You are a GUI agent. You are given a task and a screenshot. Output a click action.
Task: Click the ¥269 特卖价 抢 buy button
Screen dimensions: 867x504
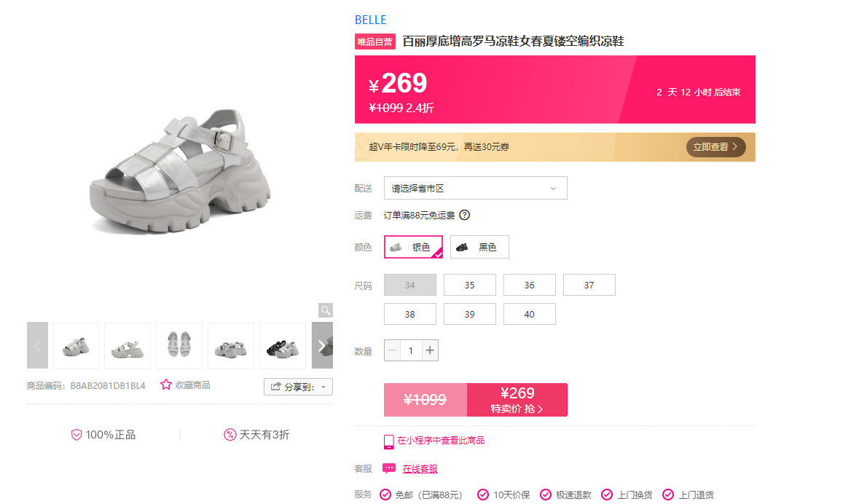(x=517, y=400)
